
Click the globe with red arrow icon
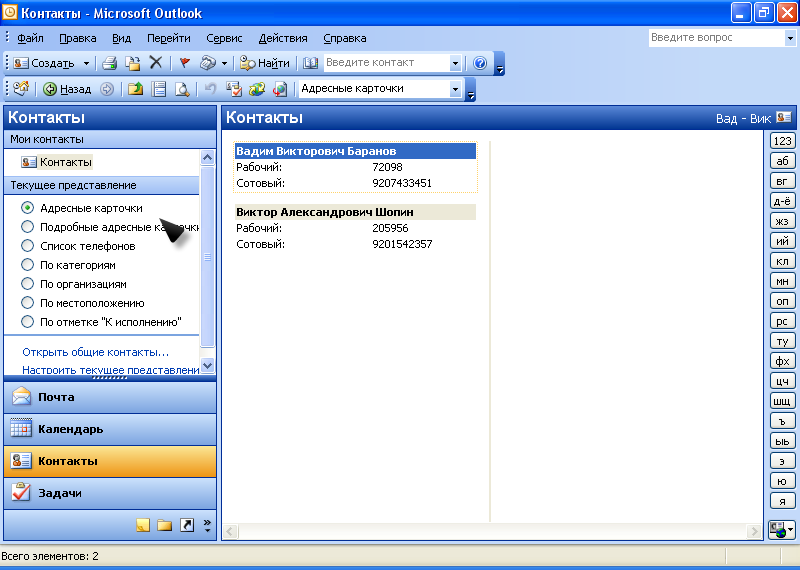[x=280, y=89]
